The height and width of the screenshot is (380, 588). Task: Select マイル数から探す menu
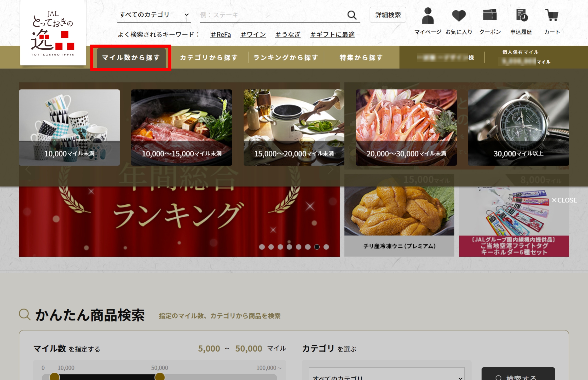[131, 58]
